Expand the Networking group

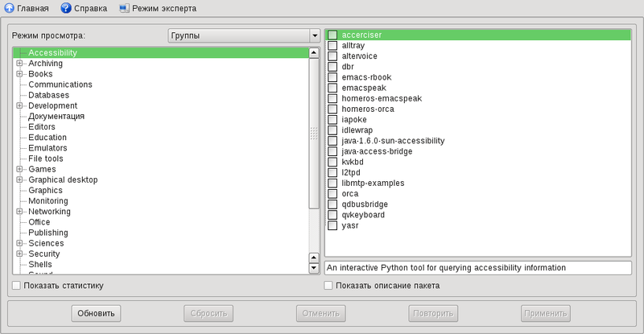click(19, 212)
